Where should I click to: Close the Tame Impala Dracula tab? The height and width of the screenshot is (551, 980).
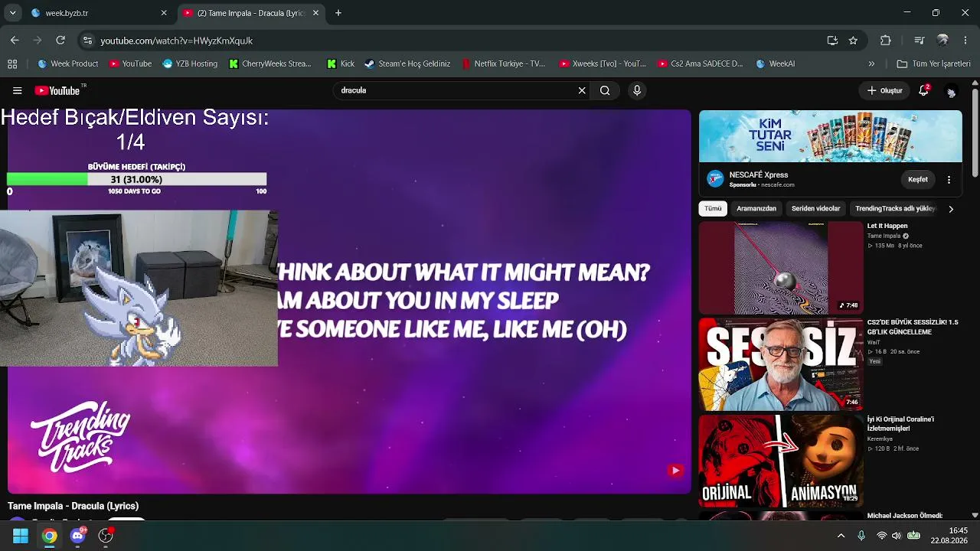315,13
